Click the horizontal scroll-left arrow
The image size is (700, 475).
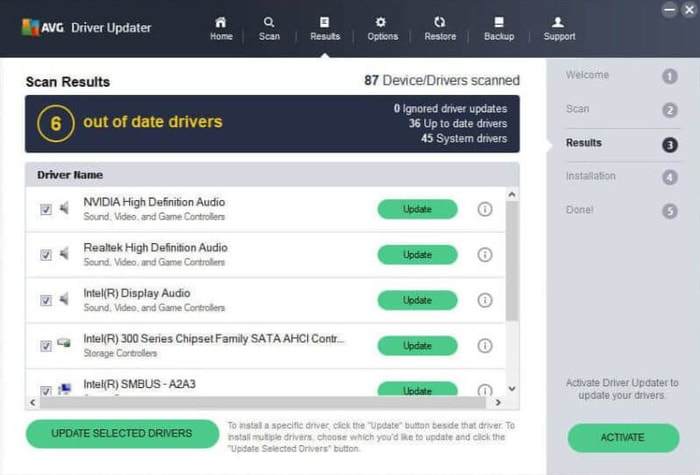point(33,402)
